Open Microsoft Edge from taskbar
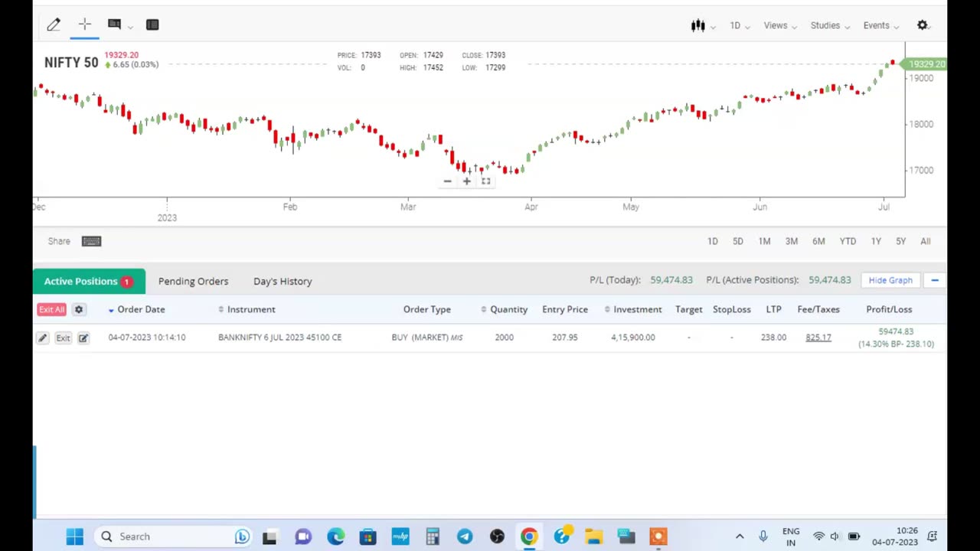 click(335, 536)
